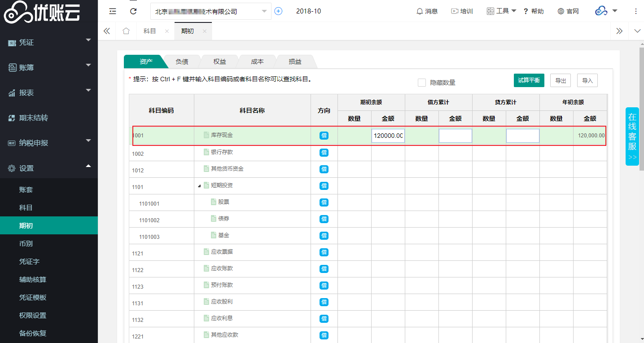644x343 pixels.
Task: Select the 债券 account row
Action: click(368, 219)
